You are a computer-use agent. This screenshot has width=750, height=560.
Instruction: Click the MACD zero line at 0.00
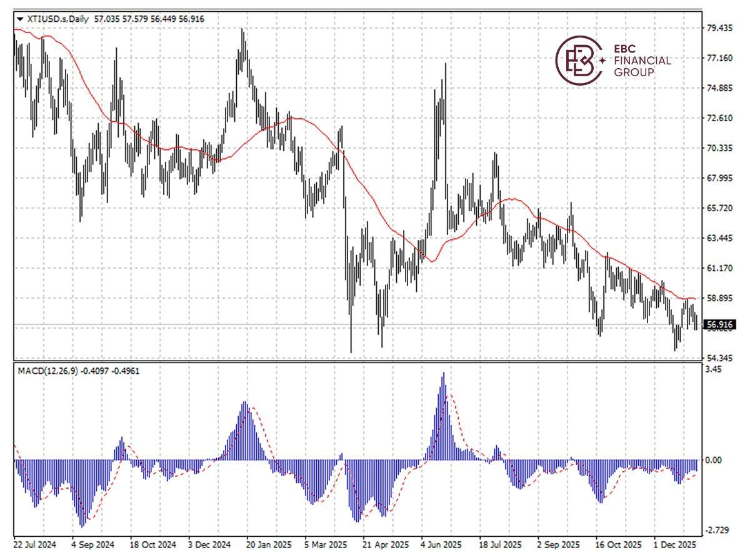point(375,461)
